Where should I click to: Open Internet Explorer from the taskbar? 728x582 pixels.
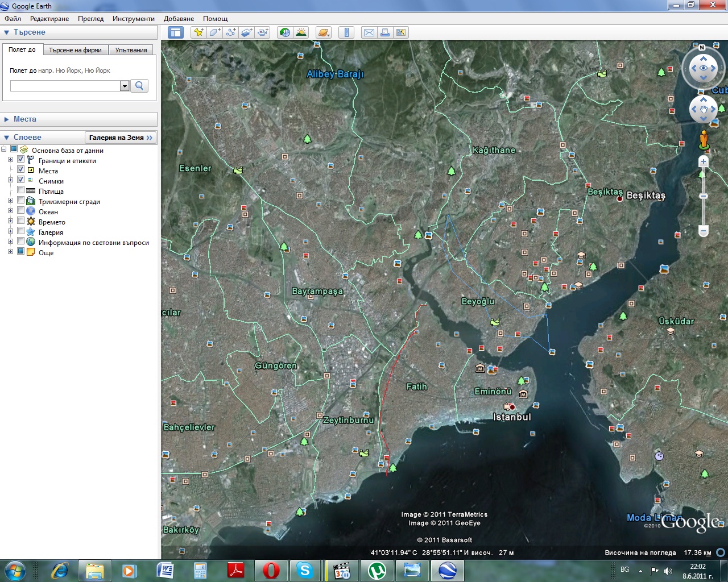tap(59, 570)
